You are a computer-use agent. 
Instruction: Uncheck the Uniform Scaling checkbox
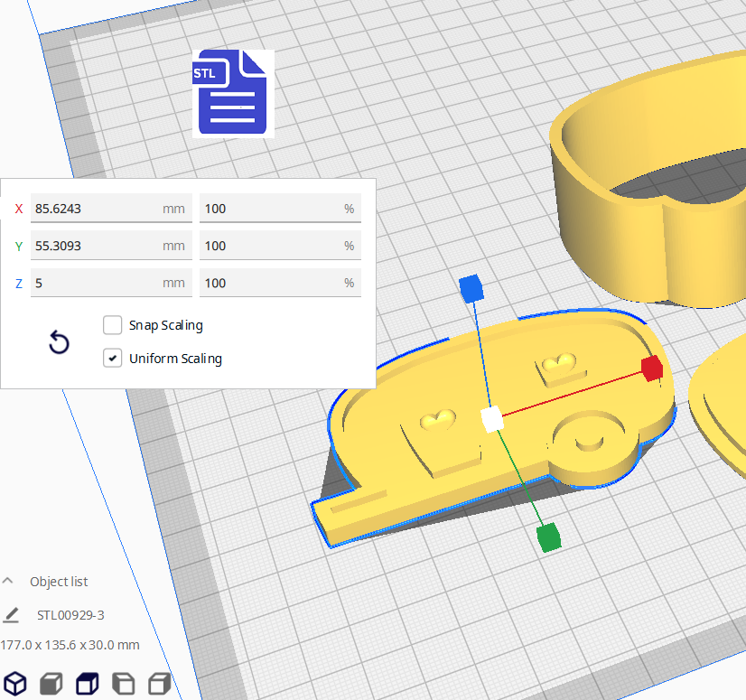coord(113,358)
